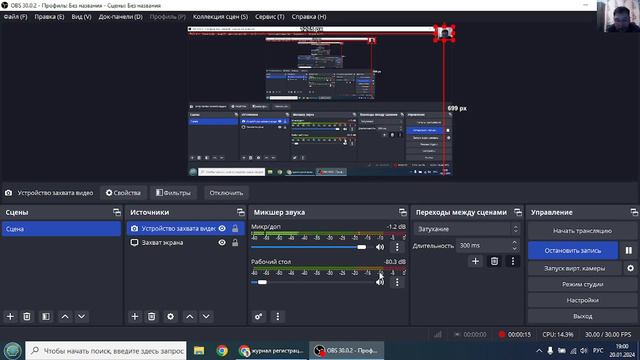Click the taskbar search field

coord(106,351)
